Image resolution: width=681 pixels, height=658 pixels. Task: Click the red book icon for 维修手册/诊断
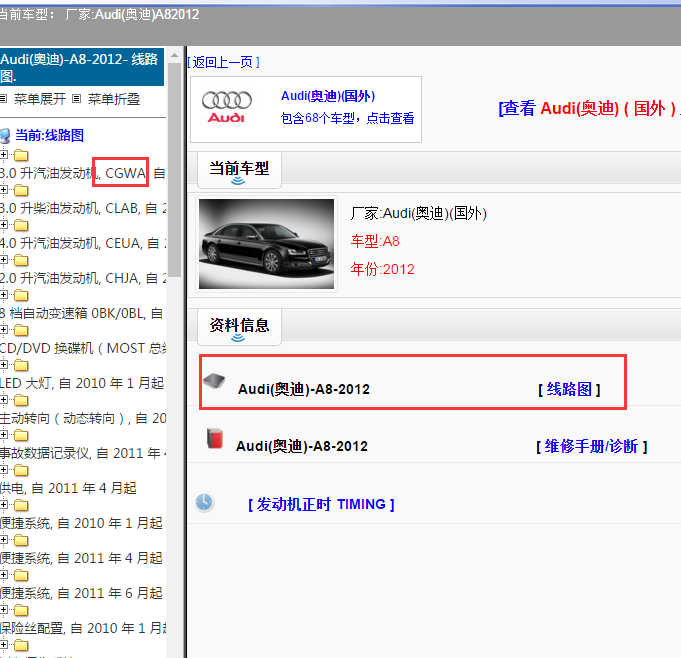coord(215,438)
